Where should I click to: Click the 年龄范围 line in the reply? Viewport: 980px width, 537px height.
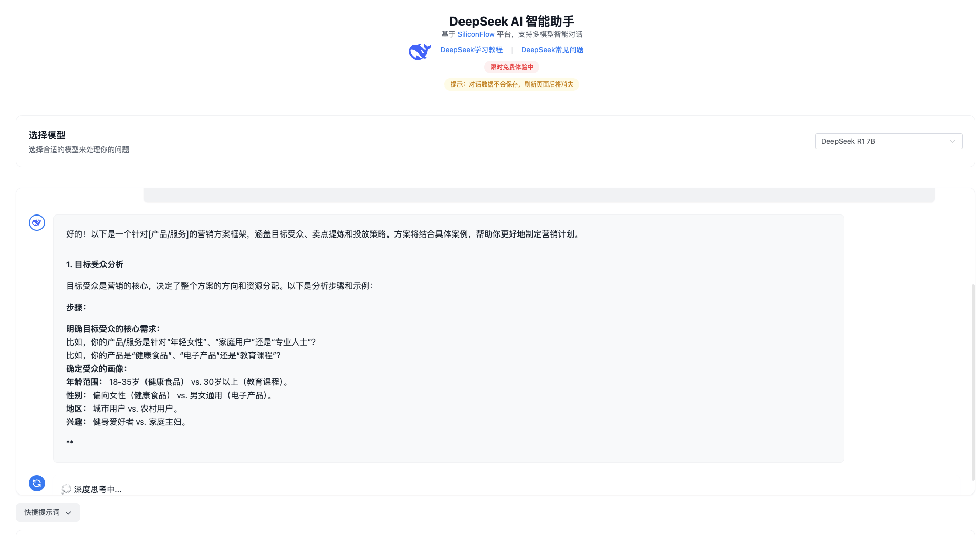pyautogui.click(x=179, y=382)
